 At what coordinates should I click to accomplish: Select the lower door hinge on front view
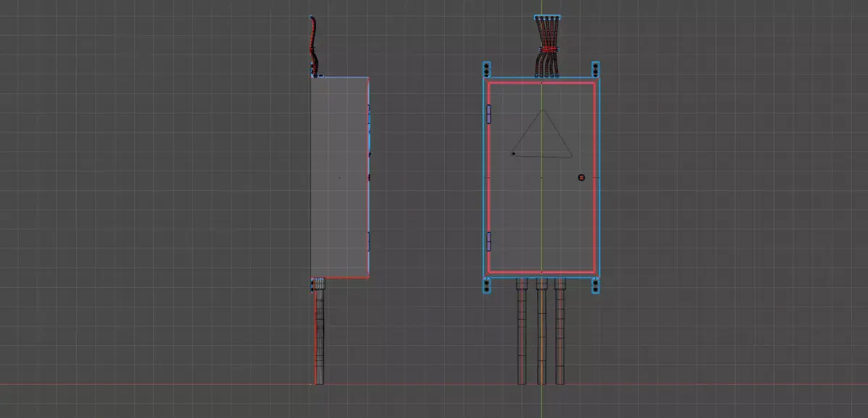pyautogui.click(x=489, y=242)
